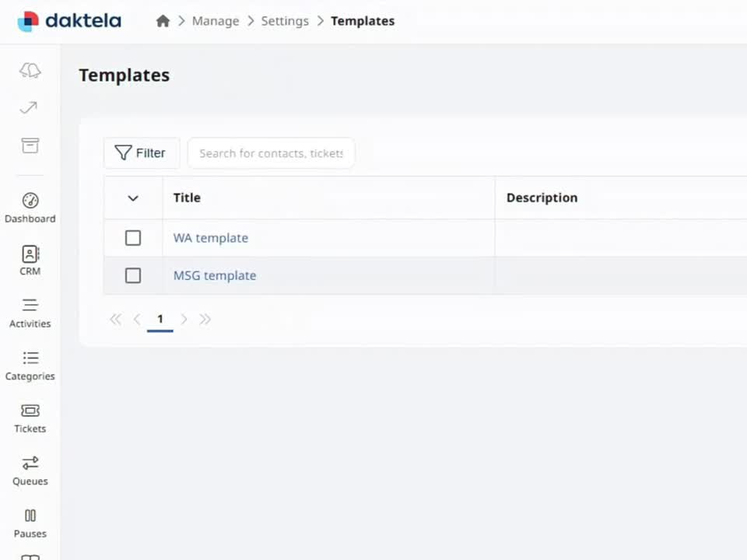Open Activities from sidebar
Image resolution: width=747 pixels, height=560 pixels.
30,313
